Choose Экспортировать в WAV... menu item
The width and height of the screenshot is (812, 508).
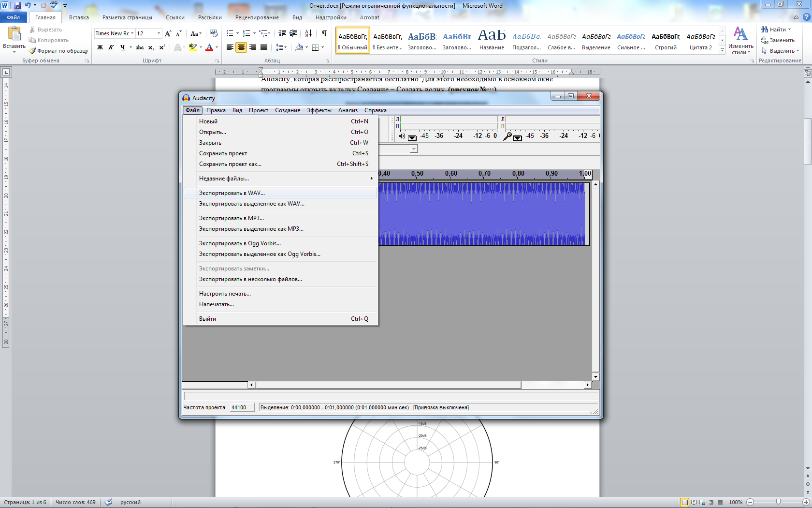tap(280, 193)
